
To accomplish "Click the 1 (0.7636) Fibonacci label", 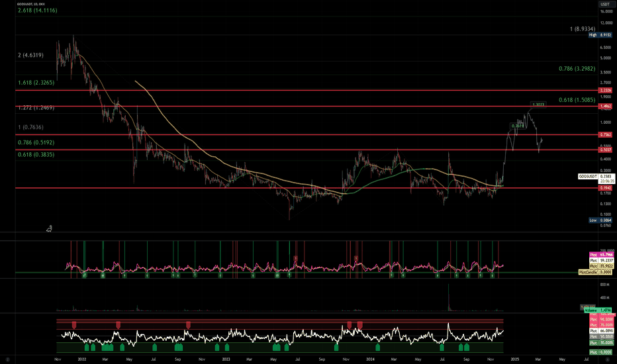I will click(30, 127).
